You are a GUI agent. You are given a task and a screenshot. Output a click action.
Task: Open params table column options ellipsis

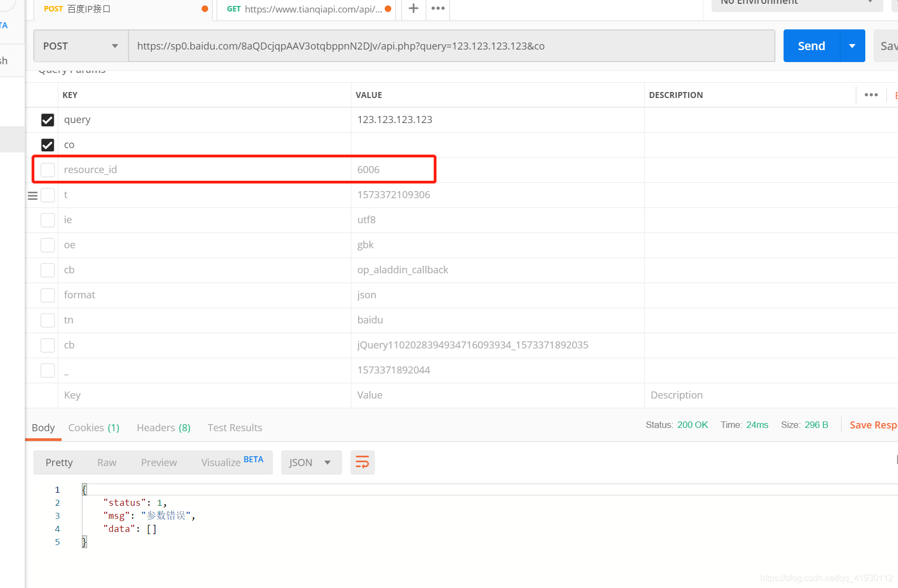(871, 95)
